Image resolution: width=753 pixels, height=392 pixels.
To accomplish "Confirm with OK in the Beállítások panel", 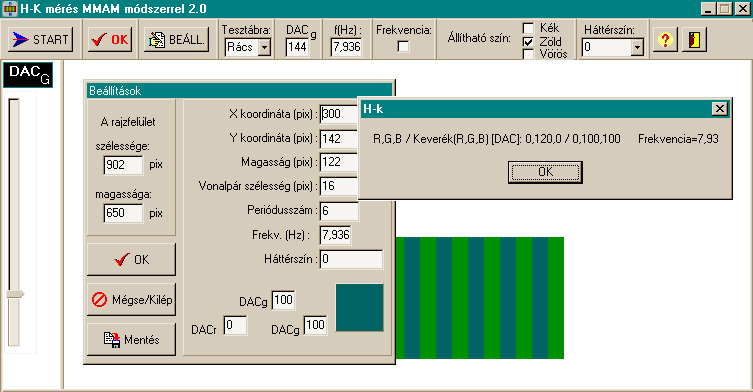I will tap(132, 259).
